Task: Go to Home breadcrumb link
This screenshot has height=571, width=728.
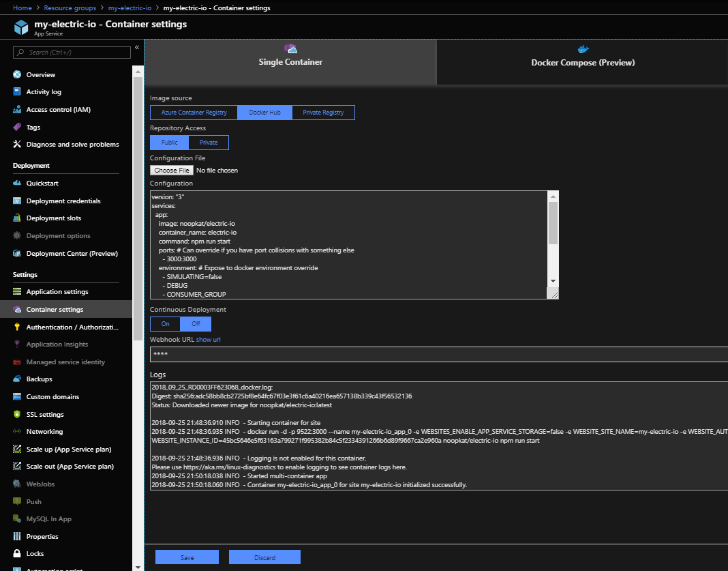Action: 22,8
